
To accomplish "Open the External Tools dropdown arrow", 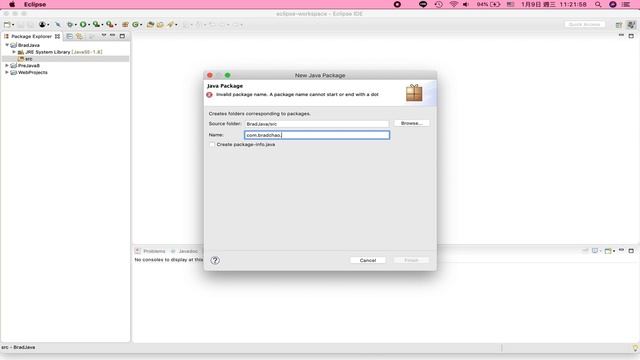I will (x=116, y=25).
